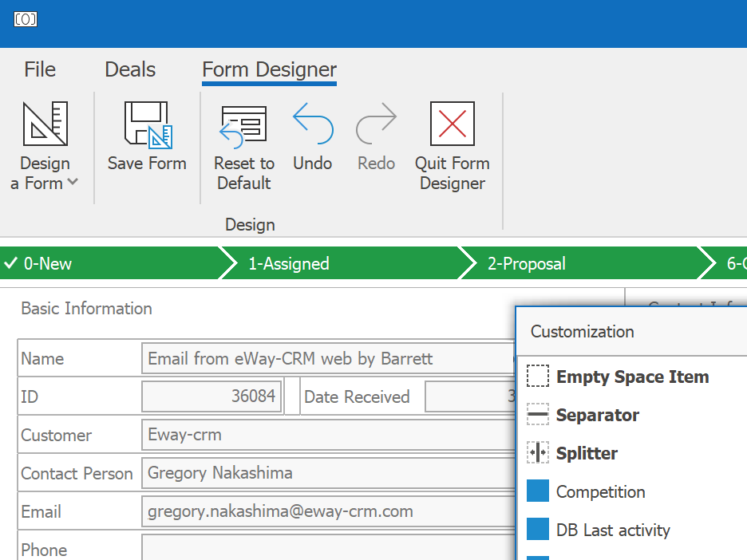Select the 0-New workflow stage
Image resolution: width=747 pixels, height=560 pixels.
(113, 263)
